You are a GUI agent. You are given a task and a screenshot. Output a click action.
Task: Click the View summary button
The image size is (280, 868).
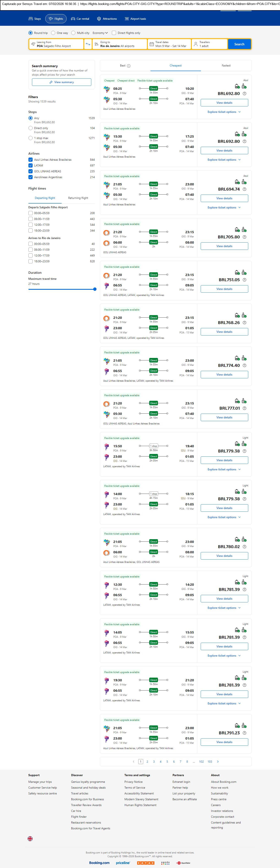pos(62,82)
